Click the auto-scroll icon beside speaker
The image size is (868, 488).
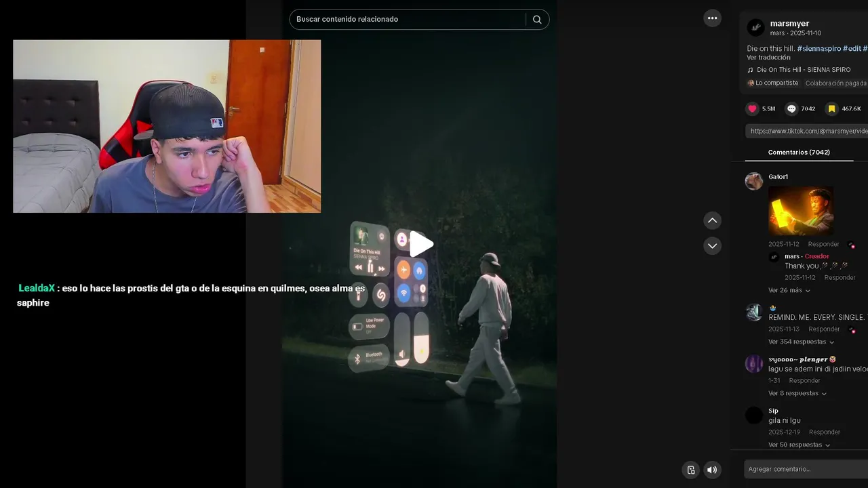[x=690, y=470]
